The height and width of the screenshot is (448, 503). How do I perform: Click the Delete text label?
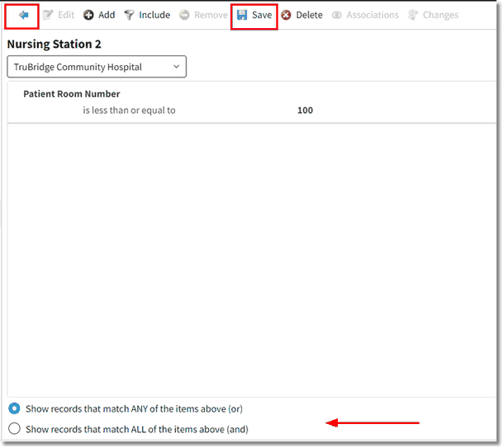309,15
